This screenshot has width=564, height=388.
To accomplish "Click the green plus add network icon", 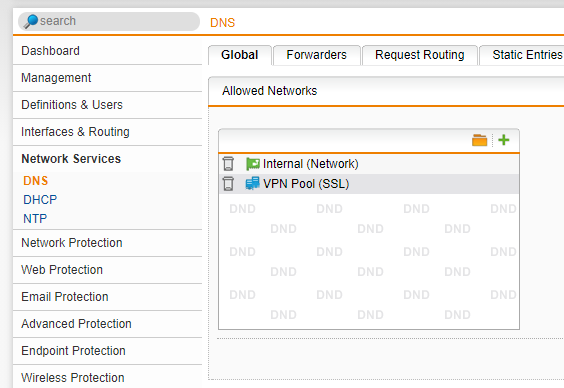I will click(x=504, y=140).
